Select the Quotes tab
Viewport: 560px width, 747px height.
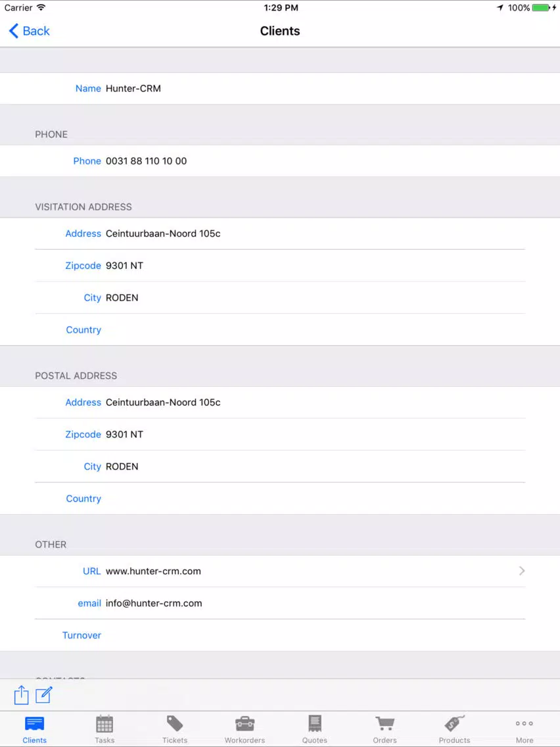point(315,730)
